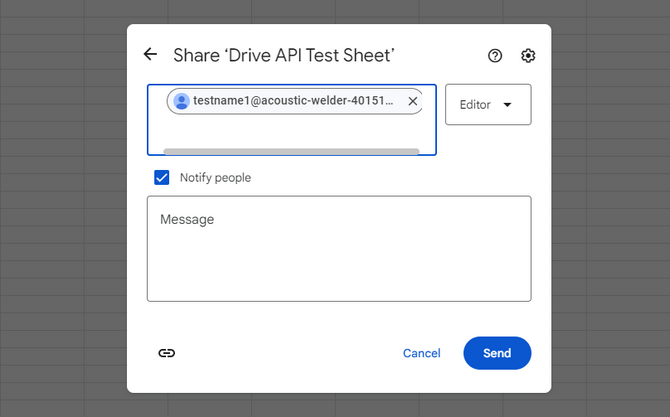Screen dimensions: 670x417
Task: Click the Editor label text
Action: 475,105
